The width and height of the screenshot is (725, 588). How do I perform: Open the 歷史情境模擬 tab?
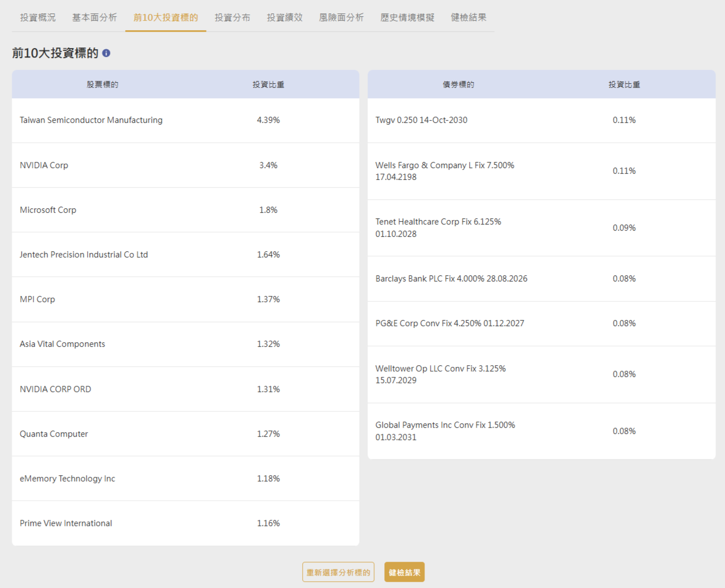[x=407, y=17]
